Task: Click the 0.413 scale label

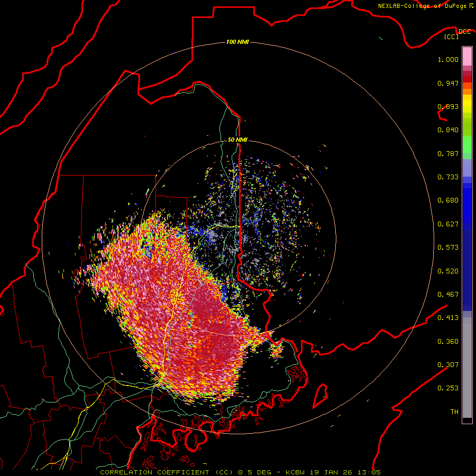Action: (x=448, y=318)
